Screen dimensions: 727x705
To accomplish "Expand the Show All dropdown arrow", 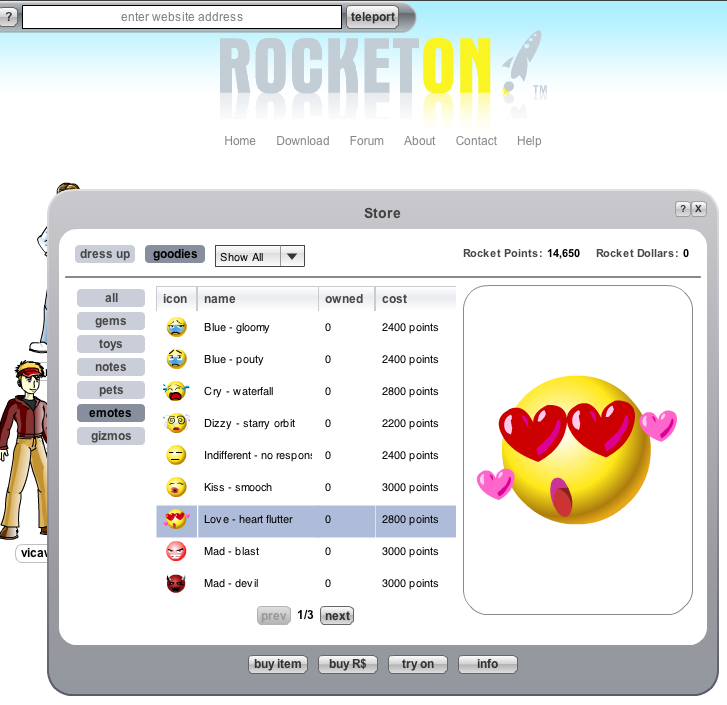I will click(x=292, y=257).
